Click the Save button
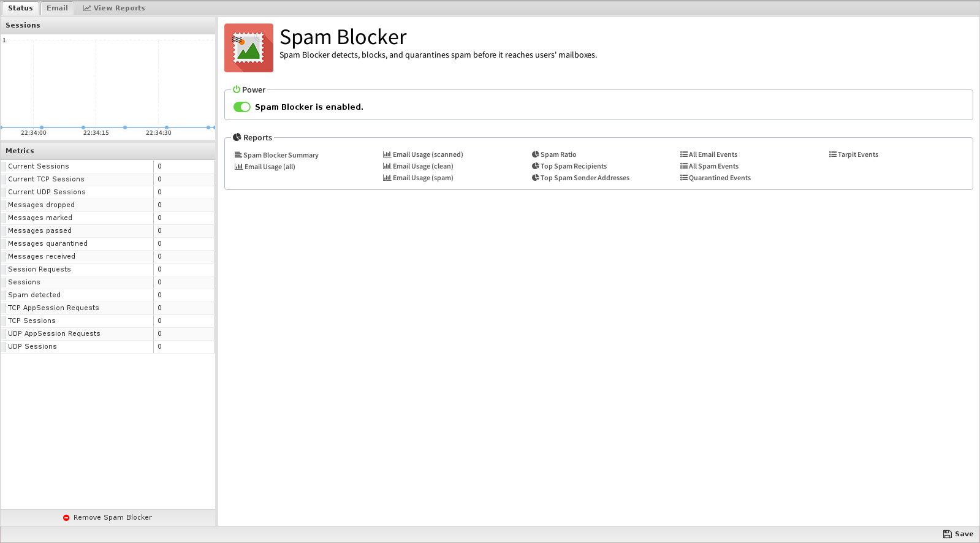Image resolution: width=980 pixels, height=543 pixels. pos(959,534)
